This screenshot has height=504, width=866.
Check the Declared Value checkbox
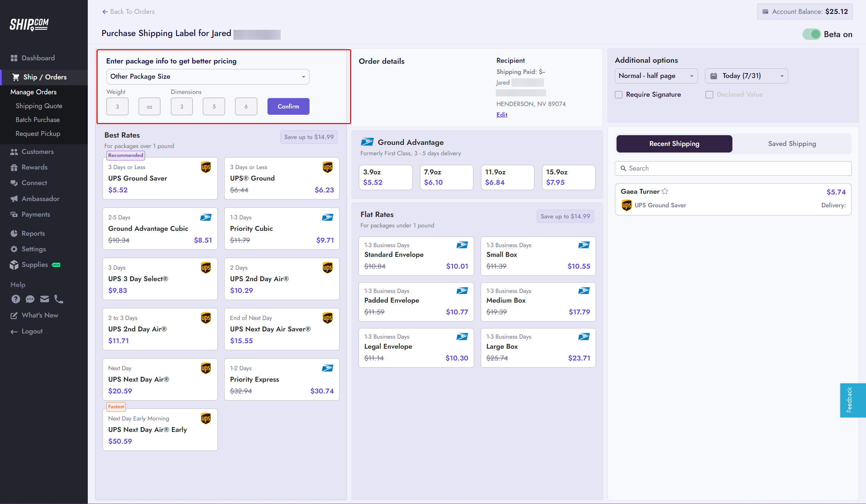(x=709, y=94)
